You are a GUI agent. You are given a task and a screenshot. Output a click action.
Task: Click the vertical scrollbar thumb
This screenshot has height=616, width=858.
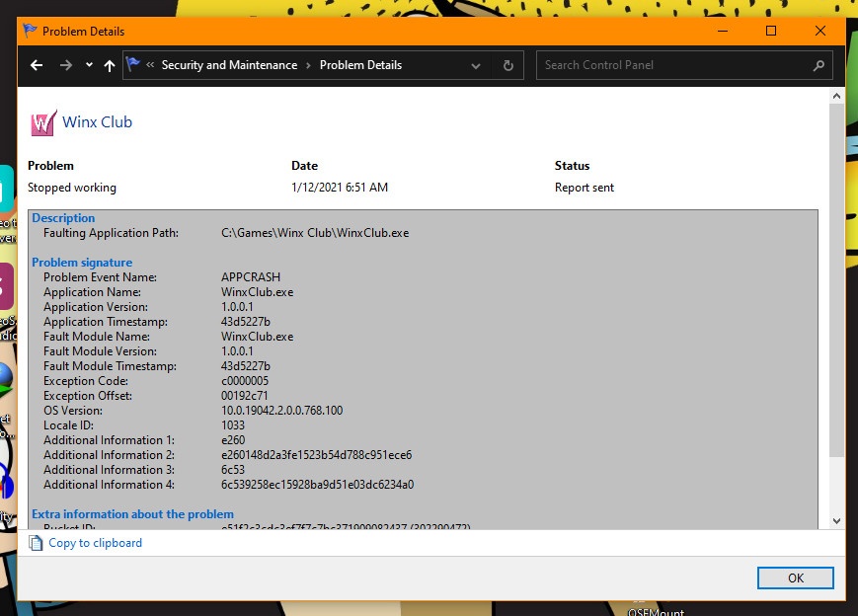[836, 280]
